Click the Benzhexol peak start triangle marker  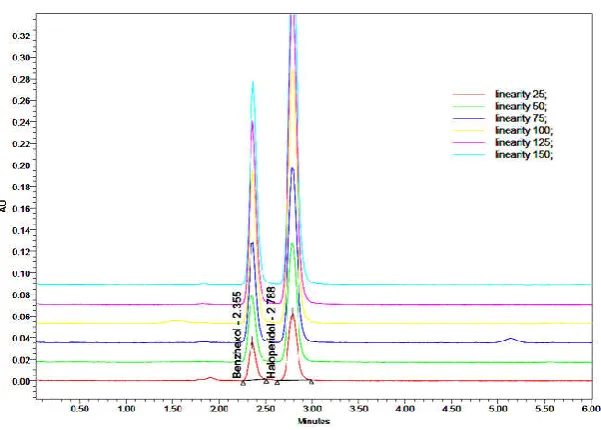[x=243, y=383]
